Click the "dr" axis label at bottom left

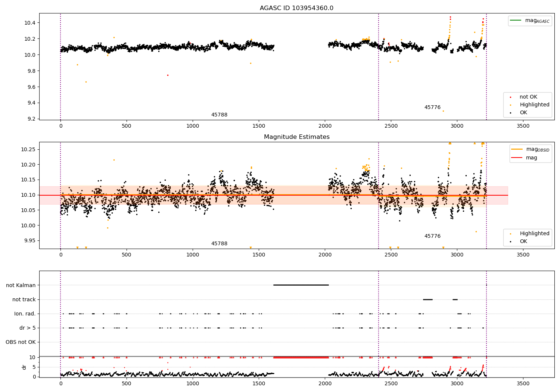tap(24, 367)
